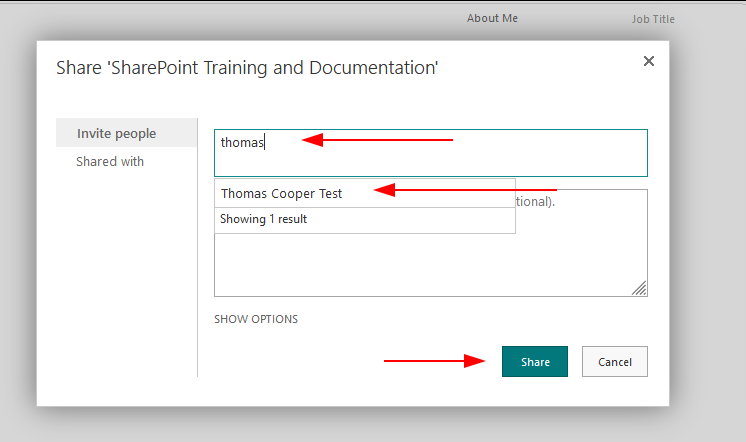Click the Cancel button

(615, 362)
